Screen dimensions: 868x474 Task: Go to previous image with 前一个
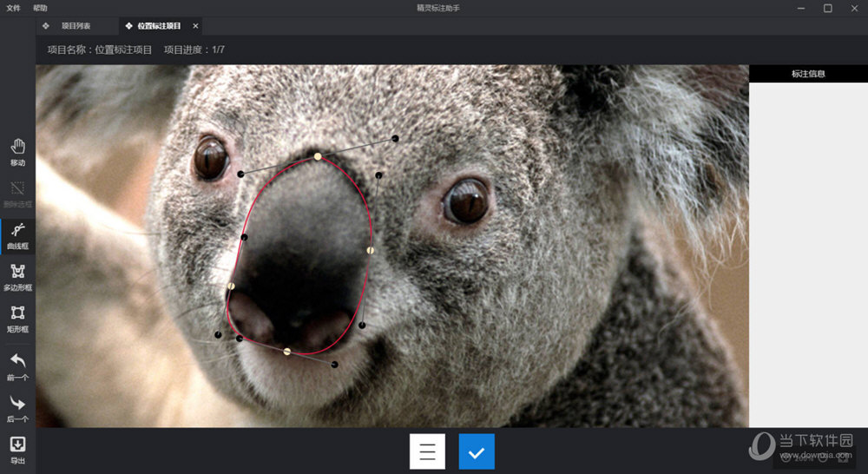17,367
